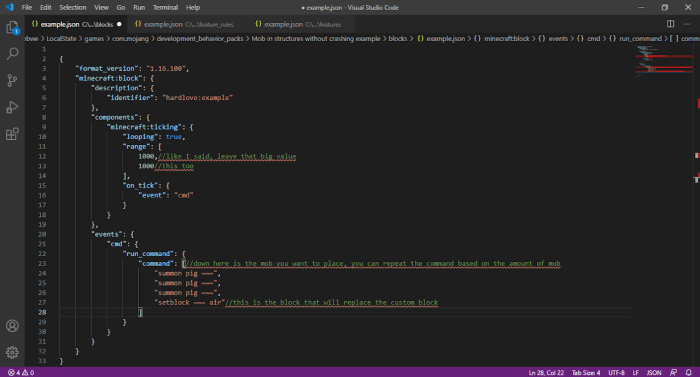Screen dimensions: 700x377
Task: Click line number 28 in gutter
Action: click(x=42, y=312)
